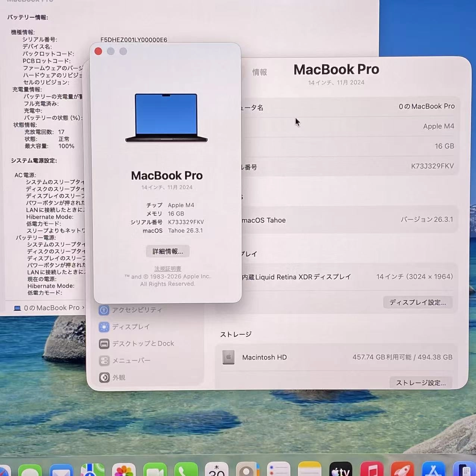The image size is (476, 476).
Task: Click the Macintosh HD storage label
Action: 264,357
